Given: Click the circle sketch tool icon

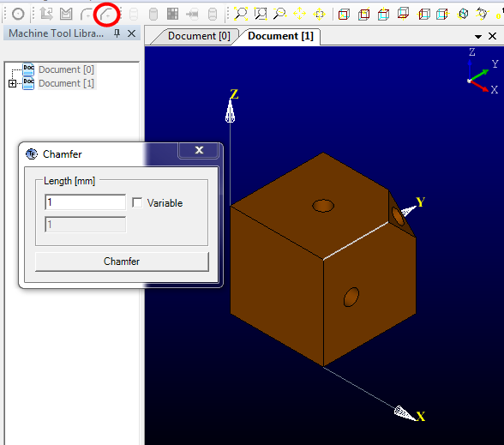Looking at the screenshot, I should pyautogui.click(x=18, y=14).
